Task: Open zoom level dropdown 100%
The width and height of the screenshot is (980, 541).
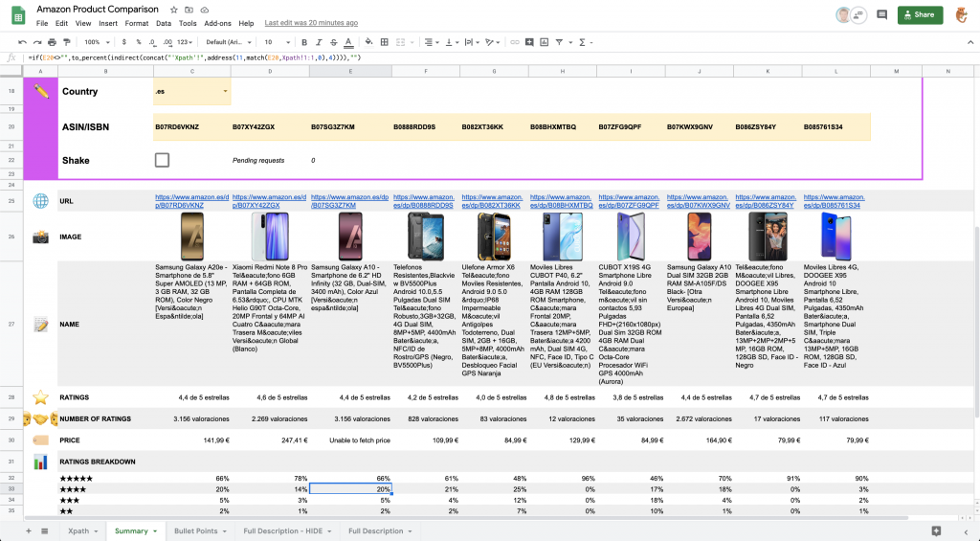Action: (x=97, y=42)
